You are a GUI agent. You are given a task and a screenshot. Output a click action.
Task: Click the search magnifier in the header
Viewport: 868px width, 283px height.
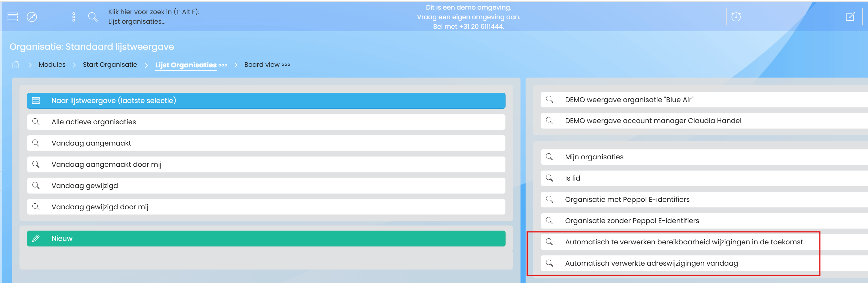[93, 17]
